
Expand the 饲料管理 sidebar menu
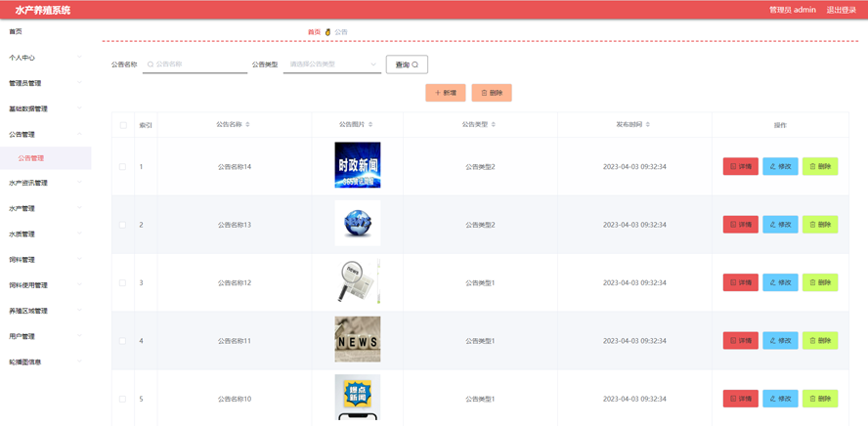45,260
